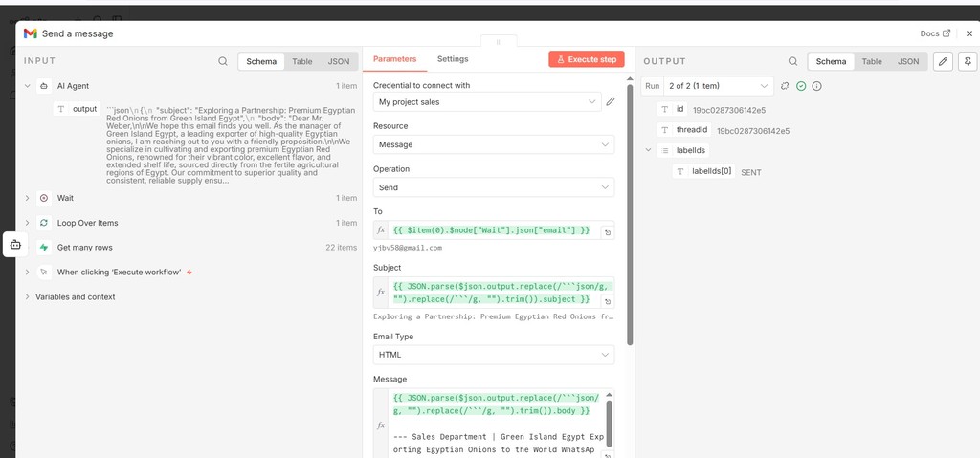Click the yjbv58@gmail.com preview text
Image resolution: width=980 pixels, height=458 pixels.
pos(408,248)
